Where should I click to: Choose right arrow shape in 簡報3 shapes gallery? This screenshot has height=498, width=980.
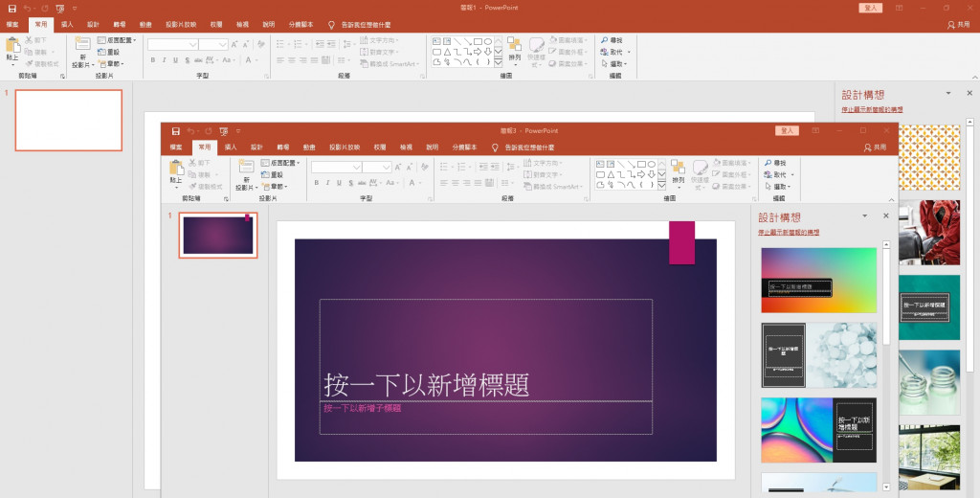(640, 174)
